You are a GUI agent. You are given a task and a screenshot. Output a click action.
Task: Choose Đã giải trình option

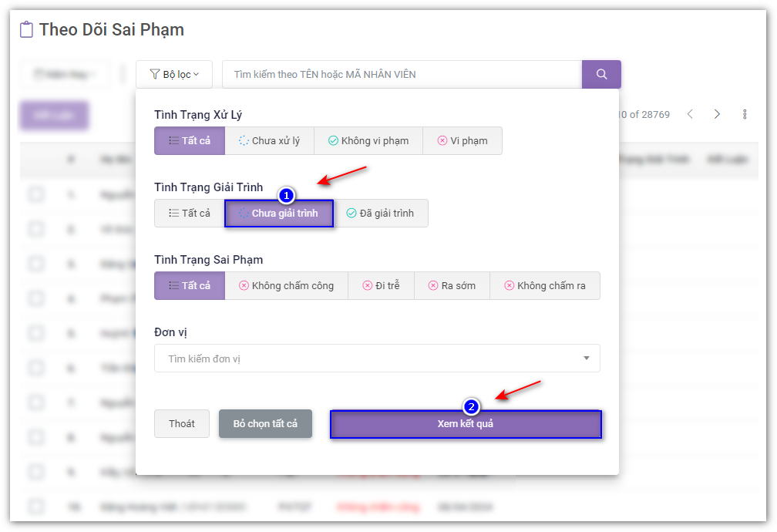pyautogui.click(x=380, y=214)
